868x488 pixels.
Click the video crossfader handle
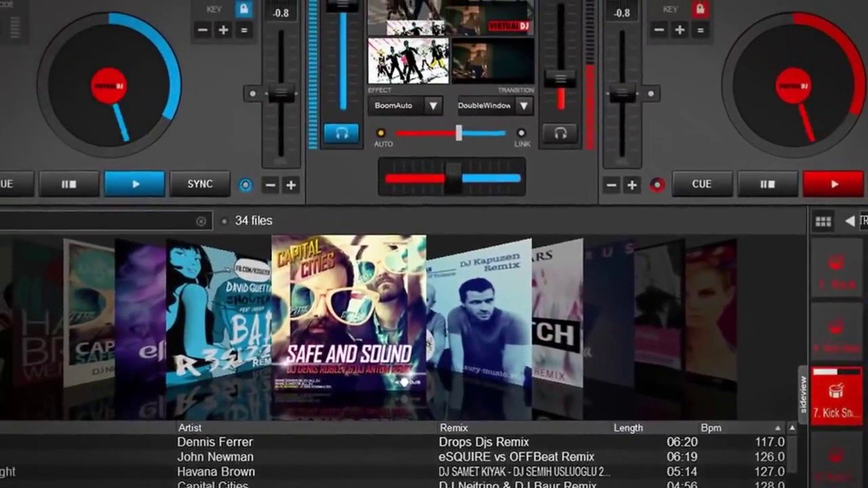tap(459, 133)
